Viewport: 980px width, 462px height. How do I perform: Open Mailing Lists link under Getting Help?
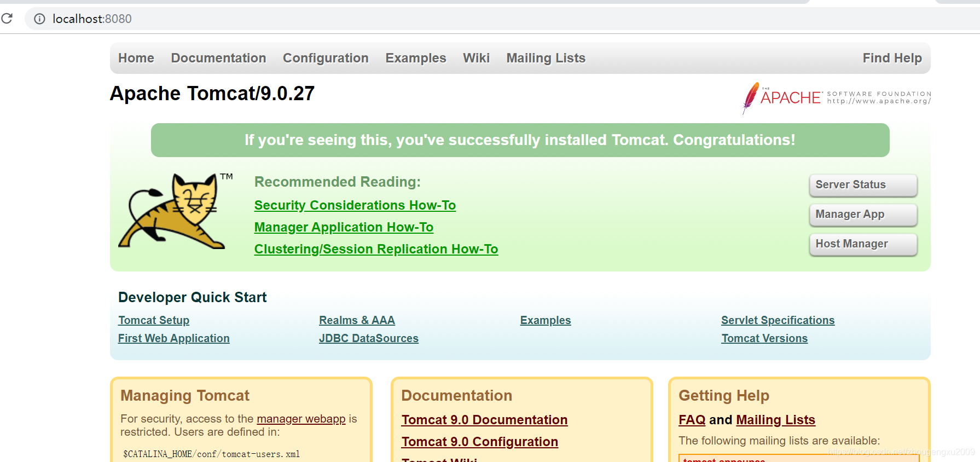coord(775,420)
